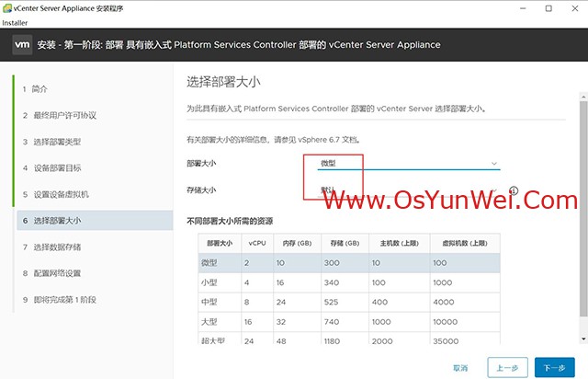Go to step 2 最终用户许可协议

(59, 115)
